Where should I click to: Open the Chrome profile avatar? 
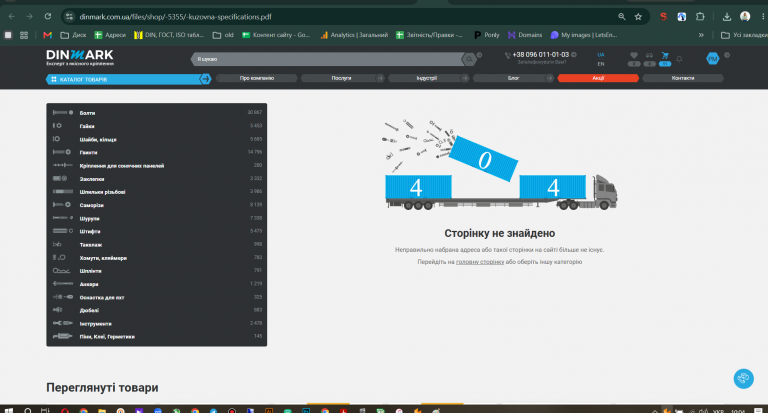point(745,17)
